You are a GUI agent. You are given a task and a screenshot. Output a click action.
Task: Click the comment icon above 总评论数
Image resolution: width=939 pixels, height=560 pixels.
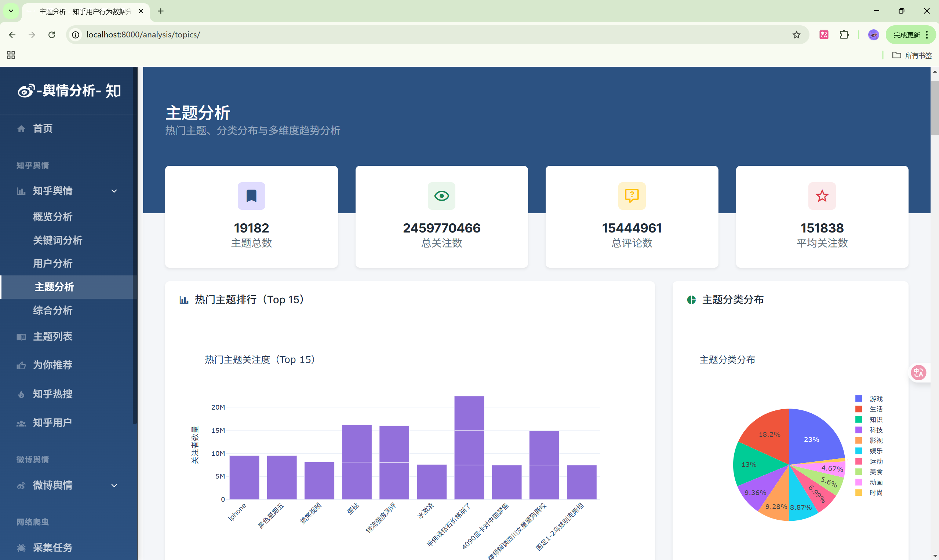click(632, 196)
